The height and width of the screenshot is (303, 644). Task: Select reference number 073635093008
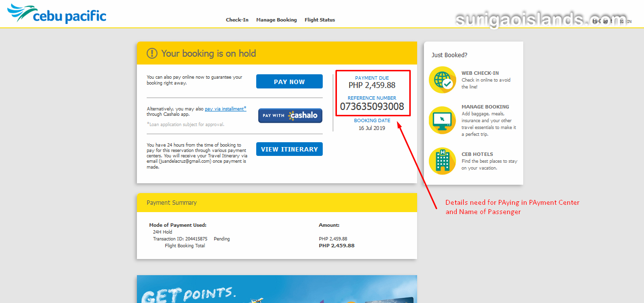coord(372,106)
